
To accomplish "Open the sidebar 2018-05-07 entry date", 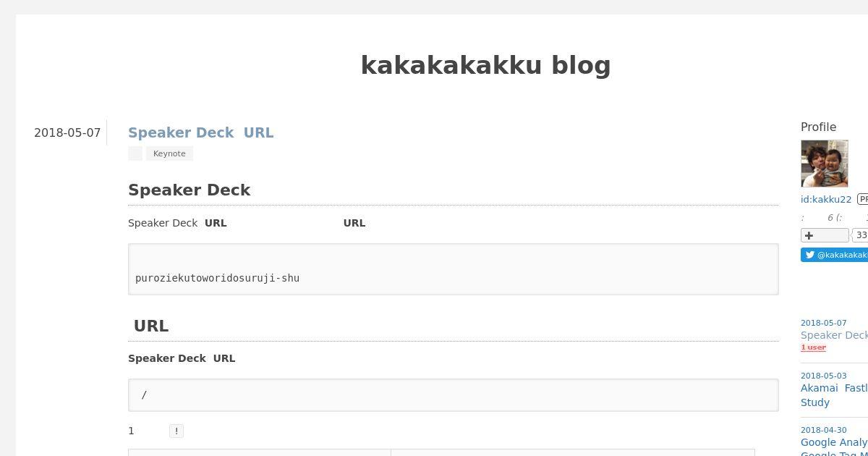I will pos(823,323).
